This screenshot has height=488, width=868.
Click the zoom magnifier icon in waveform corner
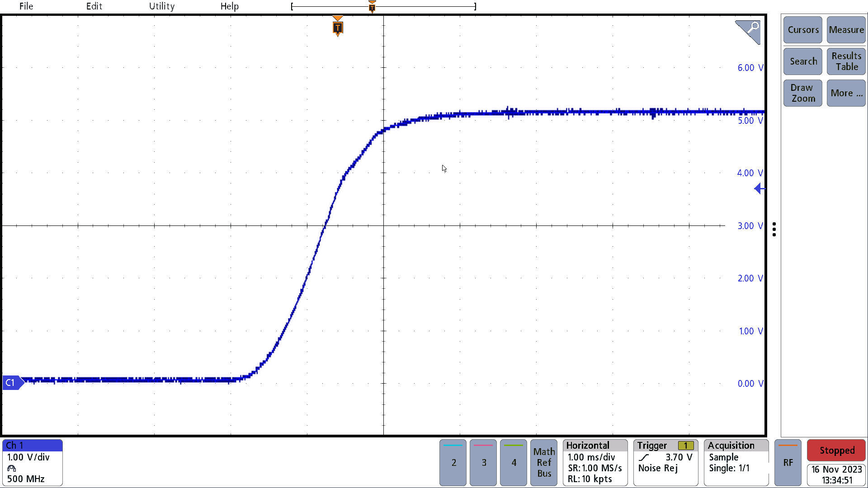tap(748, 32)
